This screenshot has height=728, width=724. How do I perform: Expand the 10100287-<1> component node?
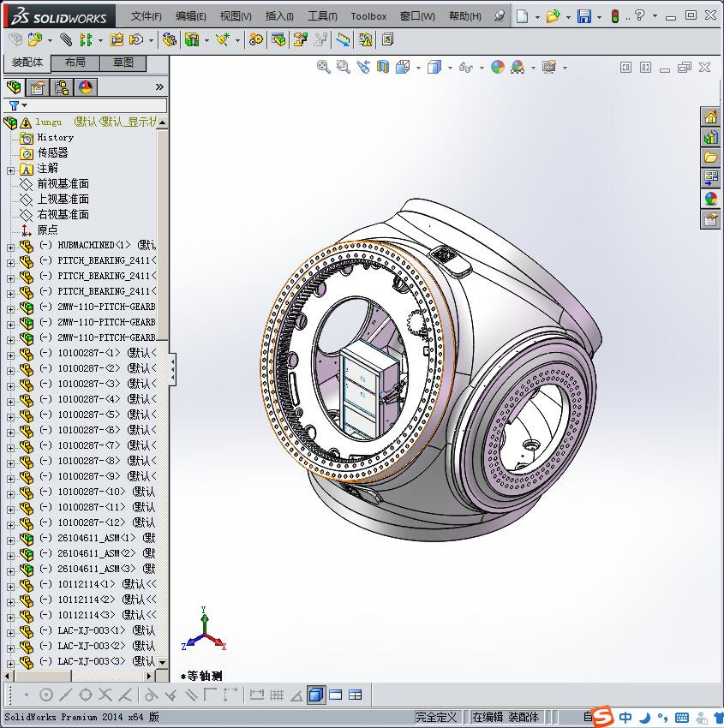coord(10,355)
